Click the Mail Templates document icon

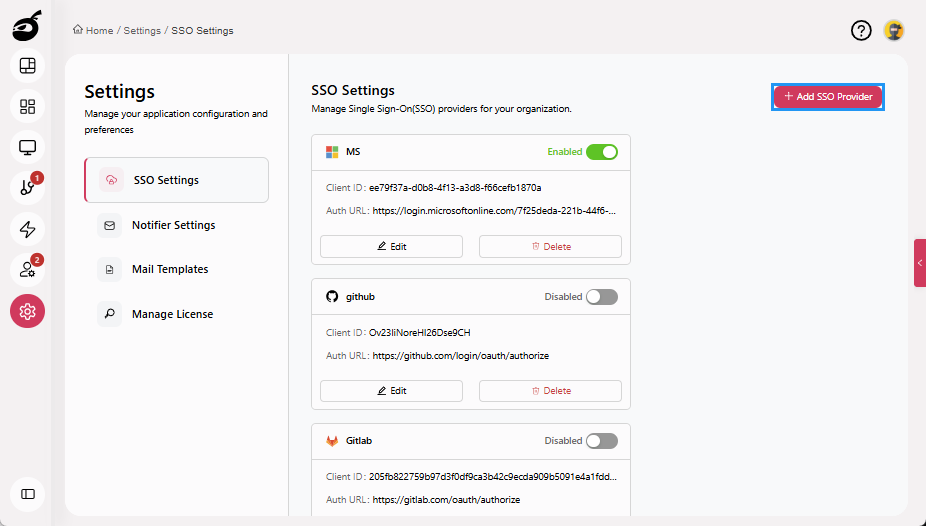point(109,270)
